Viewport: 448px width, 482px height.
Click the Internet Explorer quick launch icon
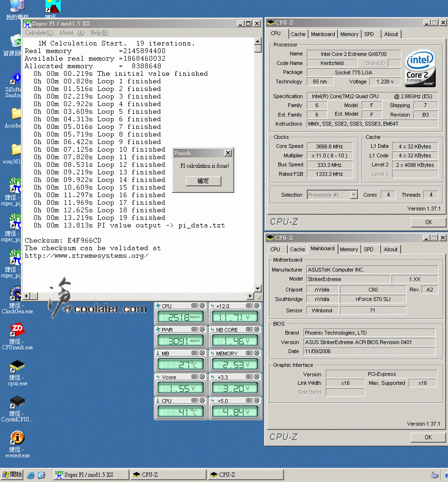click(31, 475)
